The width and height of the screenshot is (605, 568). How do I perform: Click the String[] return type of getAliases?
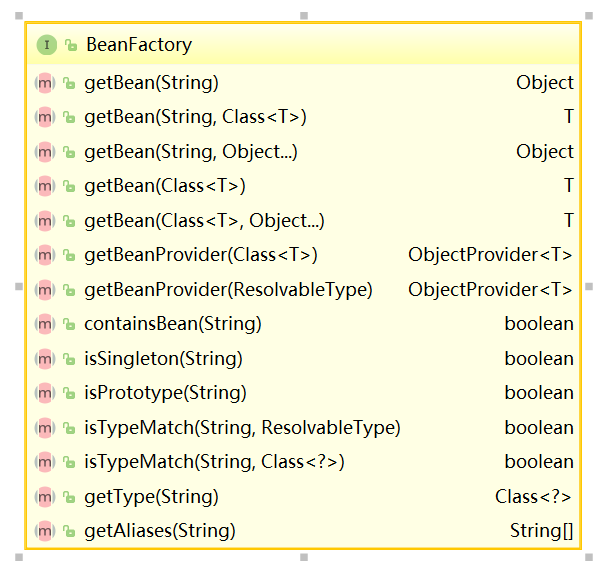pos(542,530)
